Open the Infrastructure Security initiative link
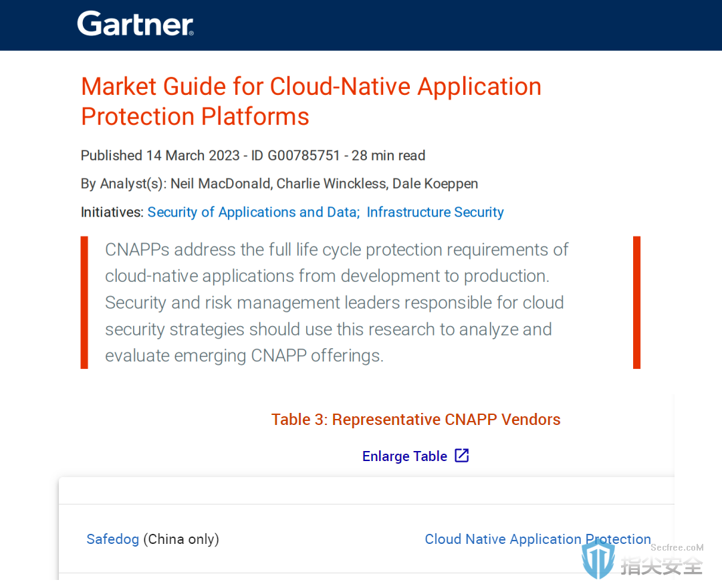This screenshot has height=588, width=722. pyautogui.click(x=435, y=212)
